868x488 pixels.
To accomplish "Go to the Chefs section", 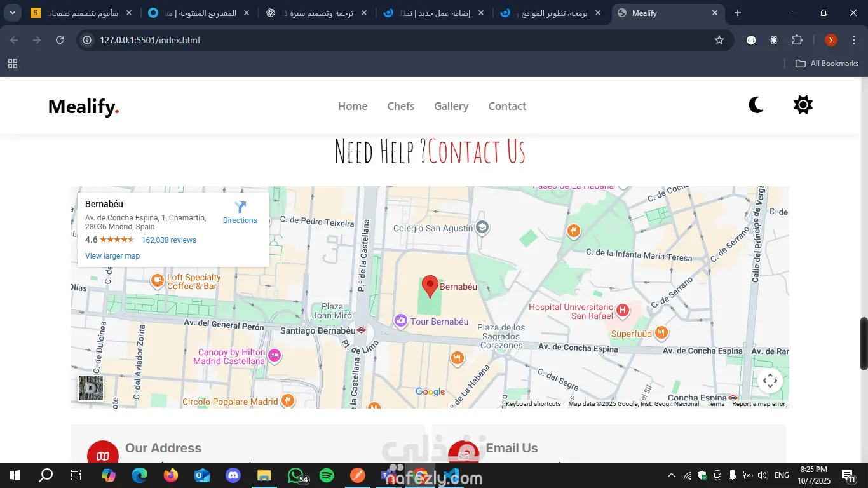I will click(401, 106).
